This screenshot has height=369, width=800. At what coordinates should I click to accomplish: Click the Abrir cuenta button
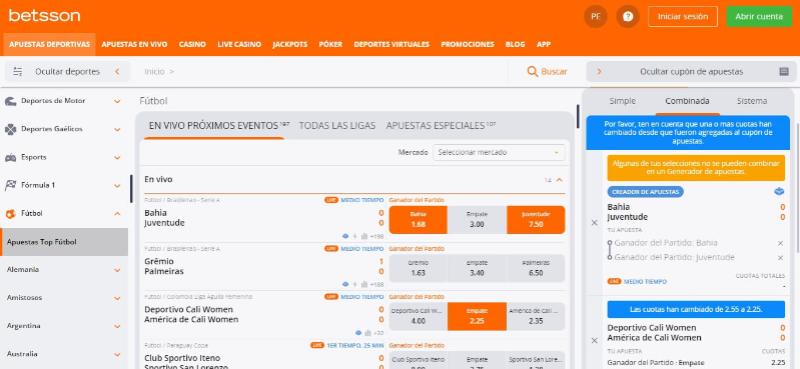tap(759, 16)
